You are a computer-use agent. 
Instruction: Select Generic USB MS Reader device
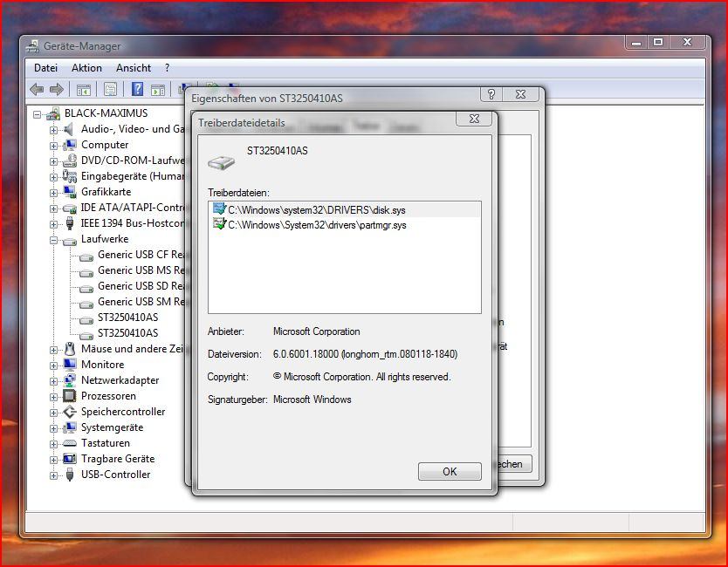(141, 270)
